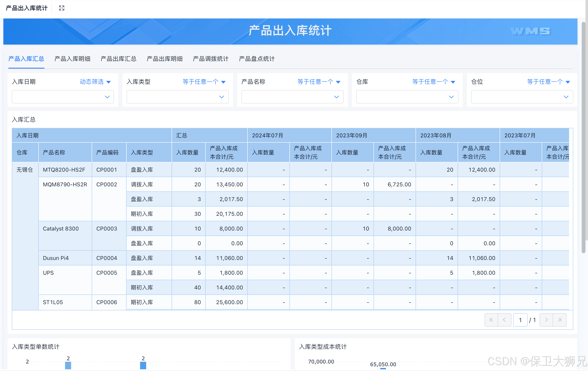Select the 产品调拨统计 tab
Screen dimensions: 588x371
click(211, 59)
